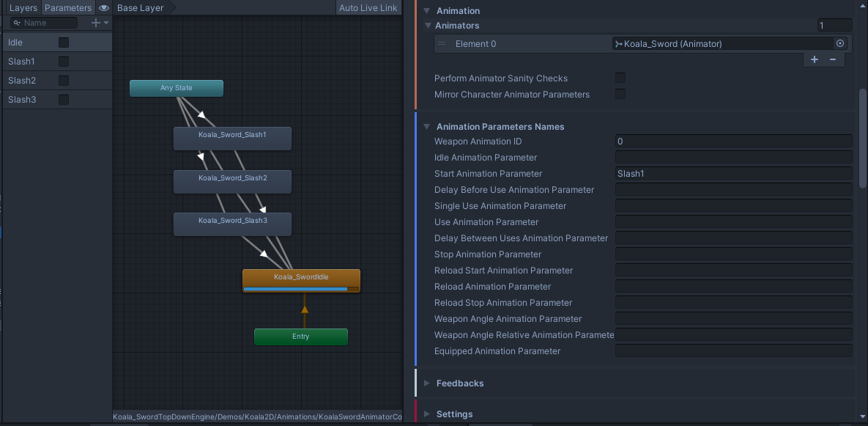Enable the Idle trigger parameter checkbox

coord(64,43)
